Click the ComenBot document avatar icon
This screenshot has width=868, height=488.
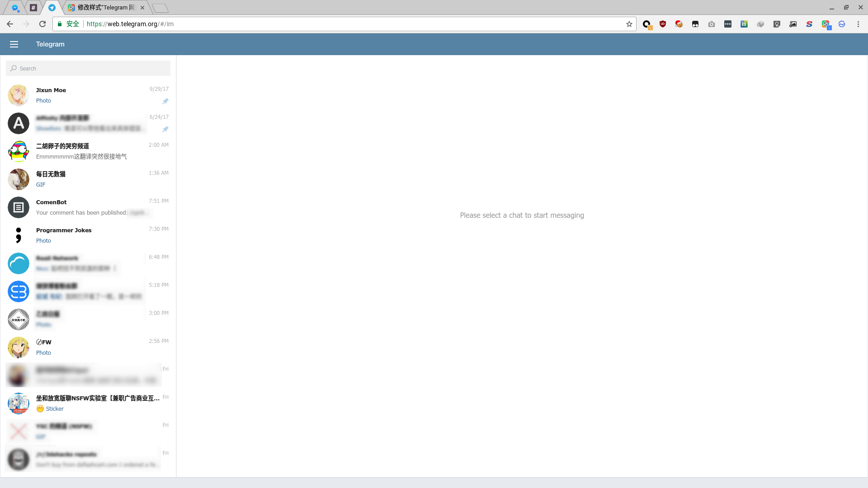[x=19, y=207]
